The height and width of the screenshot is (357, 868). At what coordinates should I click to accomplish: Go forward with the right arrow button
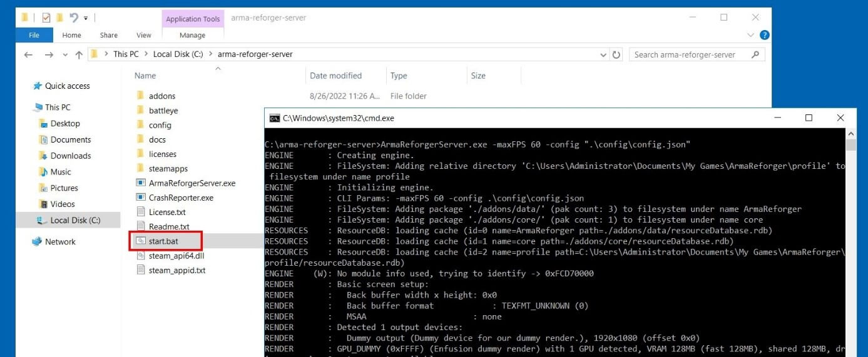coord(49,55)
